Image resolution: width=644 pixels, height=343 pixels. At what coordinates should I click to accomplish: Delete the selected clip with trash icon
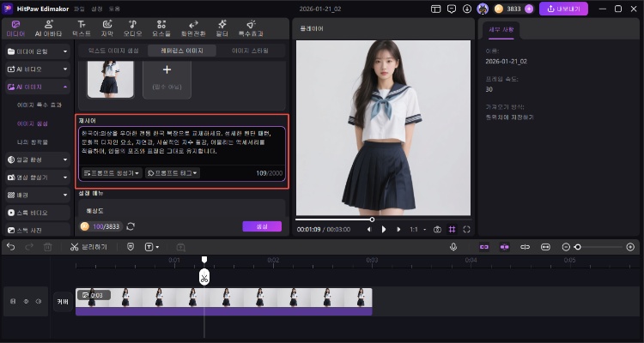pyautogui.click(x=47, y=247)
